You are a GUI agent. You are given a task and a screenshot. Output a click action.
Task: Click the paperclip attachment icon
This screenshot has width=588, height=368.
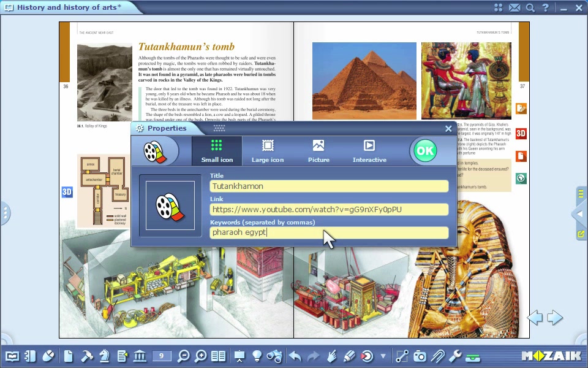point(437,356)
